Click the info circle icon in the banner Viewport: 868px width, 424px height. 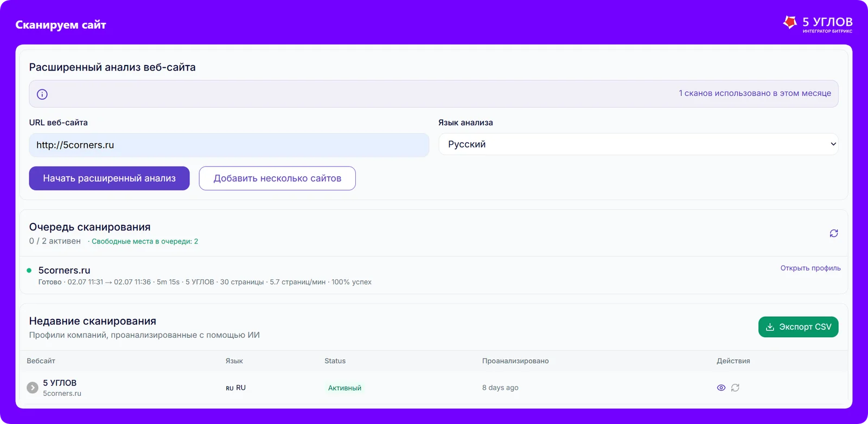pos(42,94)
